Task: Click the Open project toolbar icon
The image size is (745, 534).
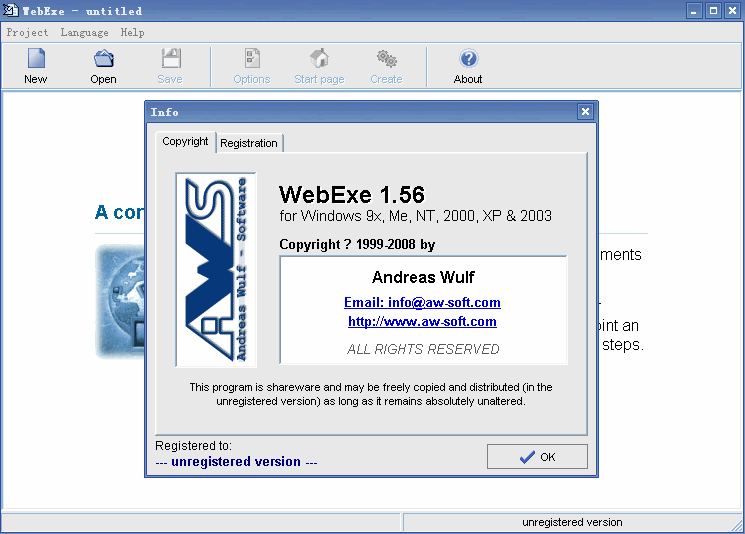Action: (x=104, y=59)
